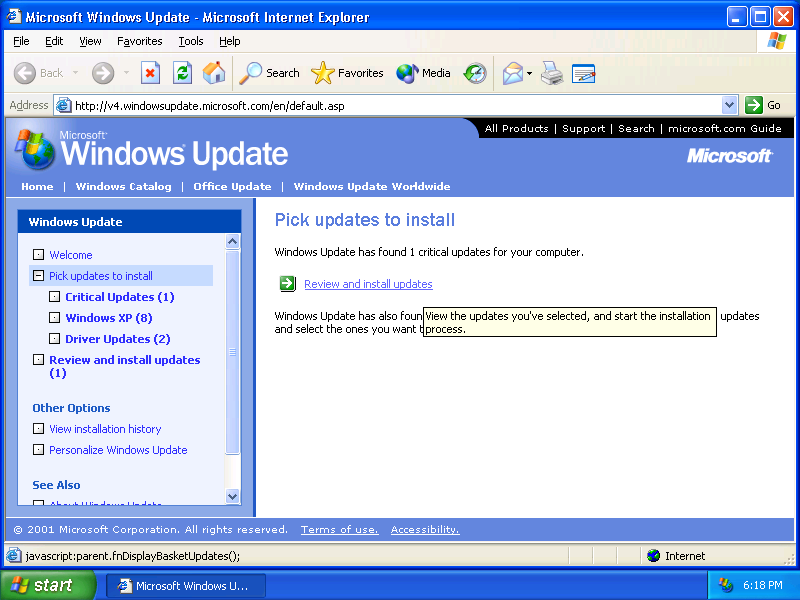800x600 pixels.
Task: Click the page icon in address bar
Action: point(63,106)
